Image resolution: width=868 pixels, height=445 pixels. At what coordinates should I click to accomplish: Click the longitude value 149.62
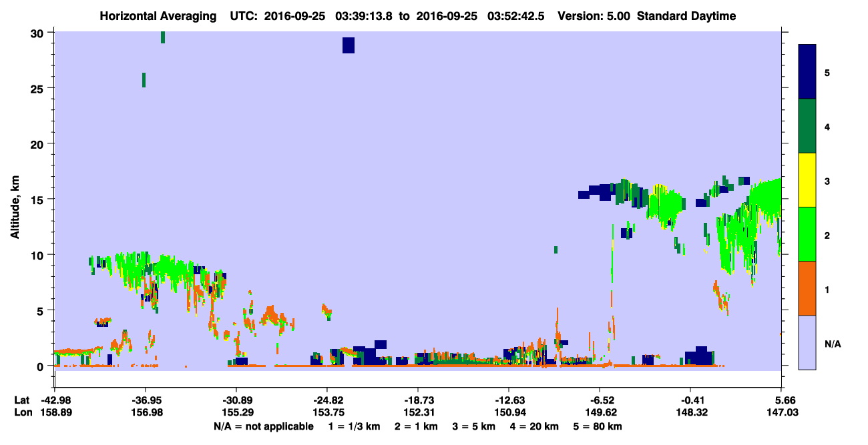(600, 413)
